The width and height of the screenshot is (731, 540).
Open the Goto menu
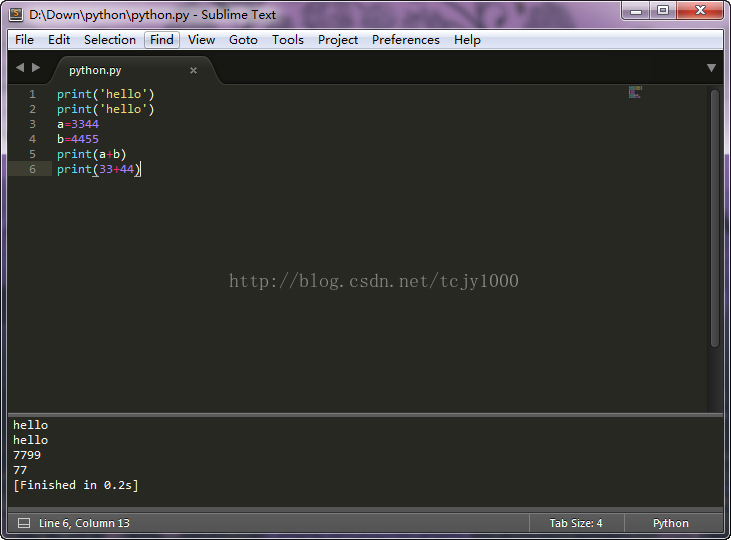click(243, 40)
